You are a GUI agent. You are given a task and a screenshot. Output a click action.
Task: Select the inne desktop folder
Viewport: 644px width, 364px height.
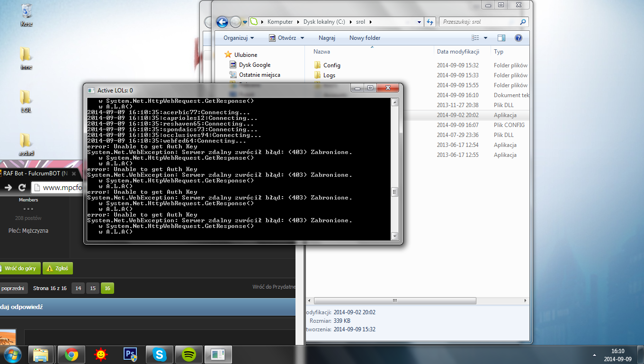point(26,58)
